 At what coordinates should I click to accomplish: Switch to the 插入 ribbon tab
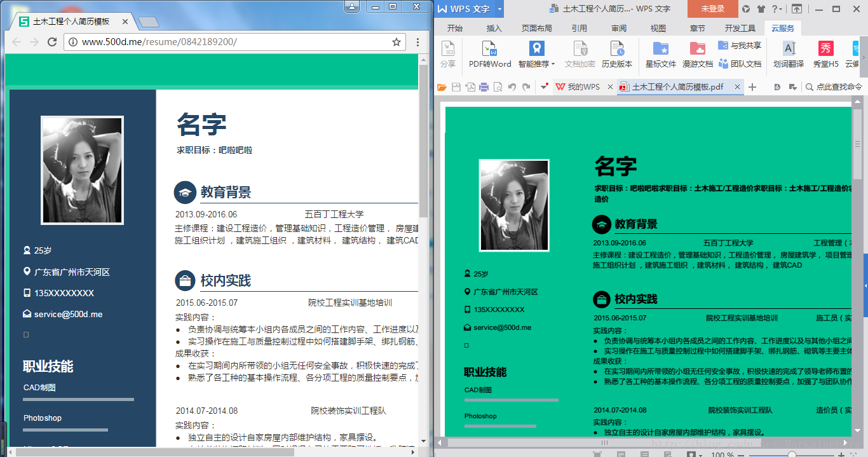coord(494,28)
